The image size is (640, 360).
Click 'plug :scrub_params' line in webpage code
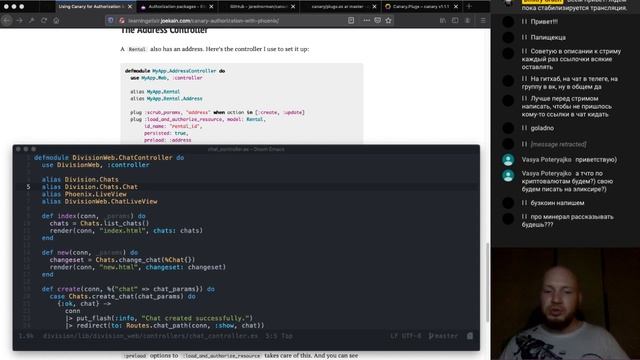pos(218,112)
